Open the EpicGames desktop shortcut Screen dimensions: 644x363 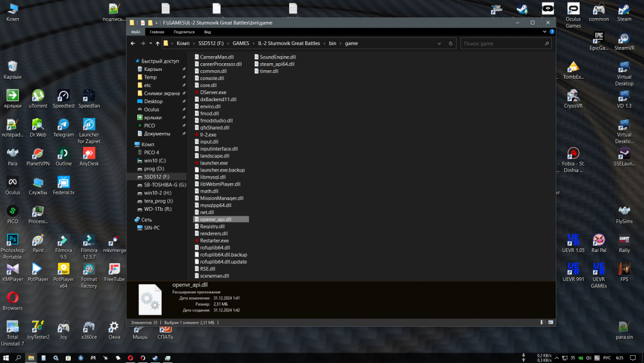click(598, 41)
